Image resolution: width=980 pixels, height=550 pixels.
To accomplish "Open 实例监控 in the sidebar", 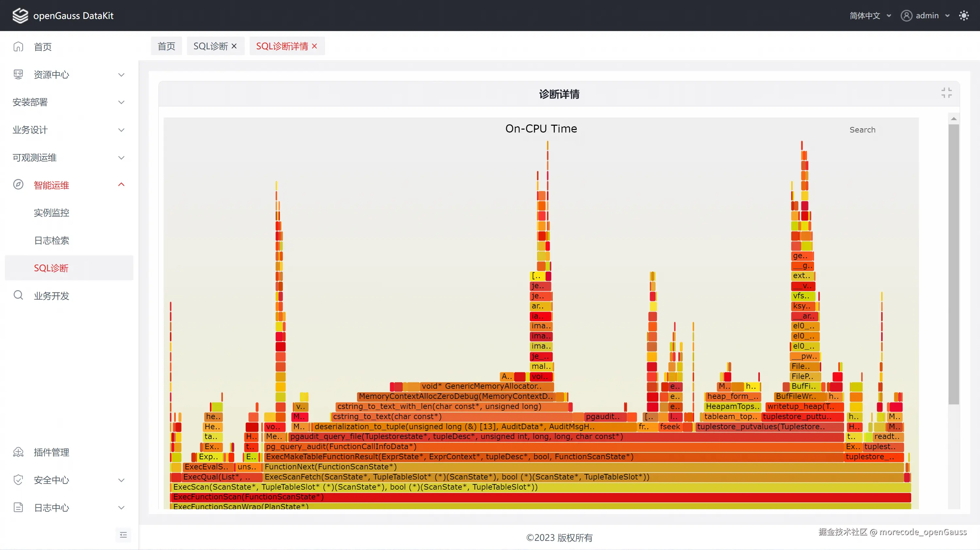I will tap(51, 212).
